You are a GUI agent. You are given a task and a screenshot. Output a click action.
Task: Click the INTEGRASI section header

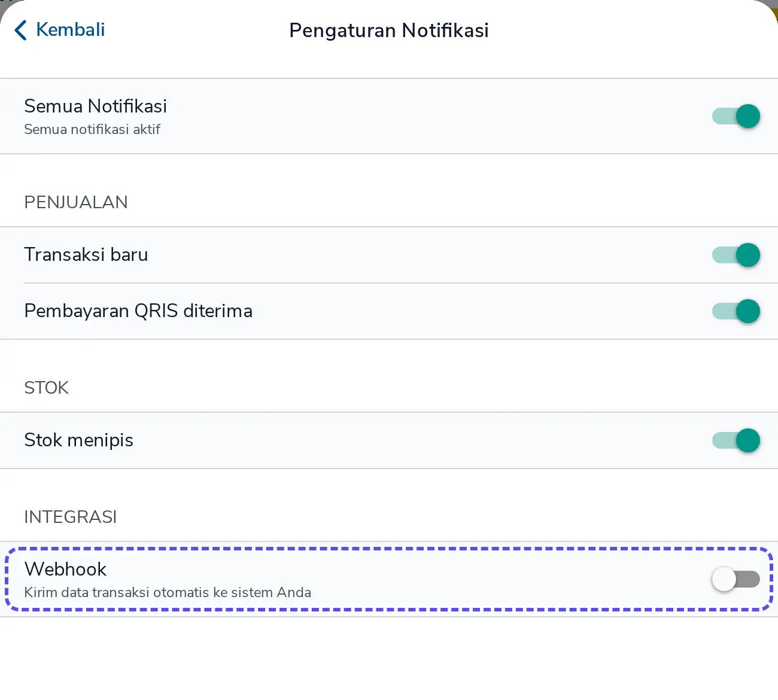71,517
